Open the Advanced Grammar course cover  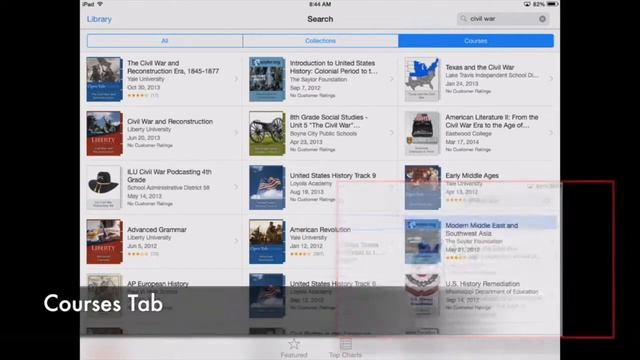click(x=104, y=242)
